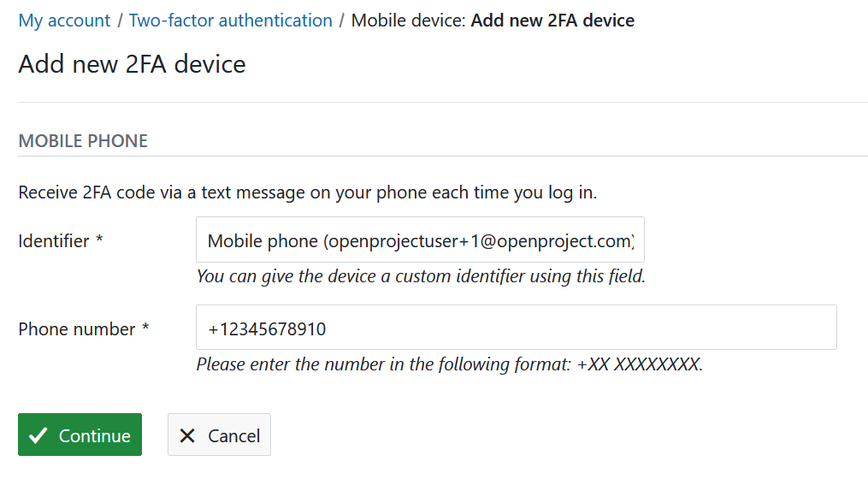Select the Add new 2FA device heading

pos(133,64)
